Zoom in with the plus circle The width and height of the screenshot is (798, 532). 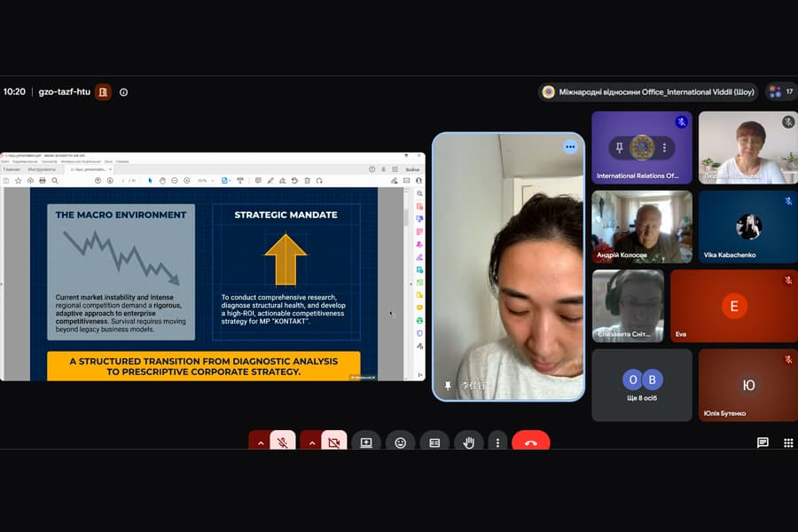187,181
